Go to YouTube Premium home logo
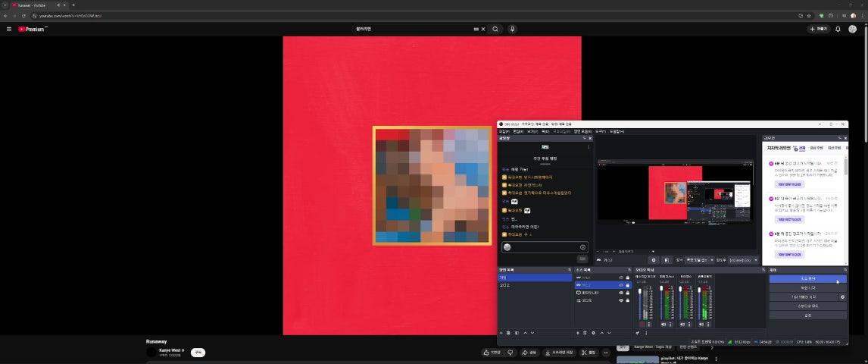Screen dimensions: 868x364 [x=33, y=29]
